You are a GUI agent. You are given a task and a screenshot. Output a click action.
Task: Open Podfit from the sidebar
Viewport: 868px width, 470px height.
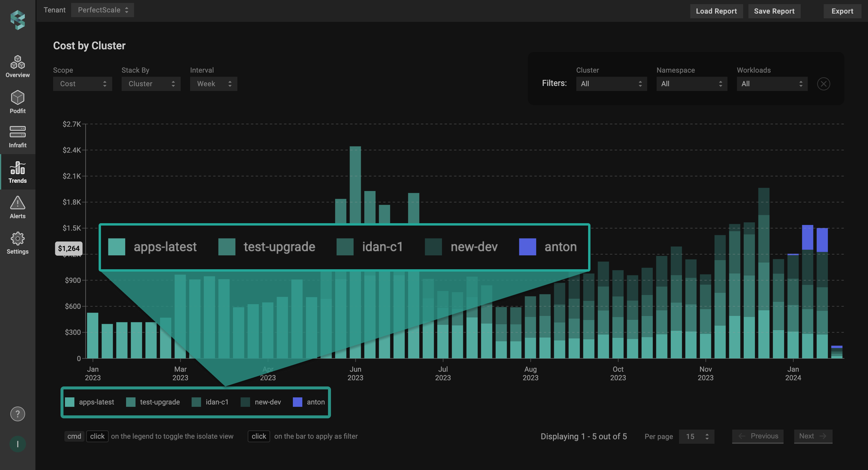17,102
